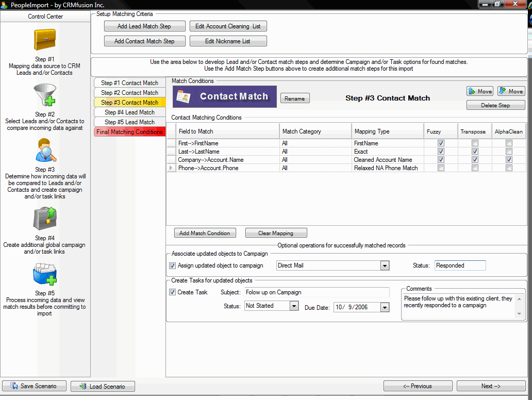This screenshot has height=400, width=532.
Task: Click the Clear Mapping button
Action: pyautogui.click(x=276, y=233)
